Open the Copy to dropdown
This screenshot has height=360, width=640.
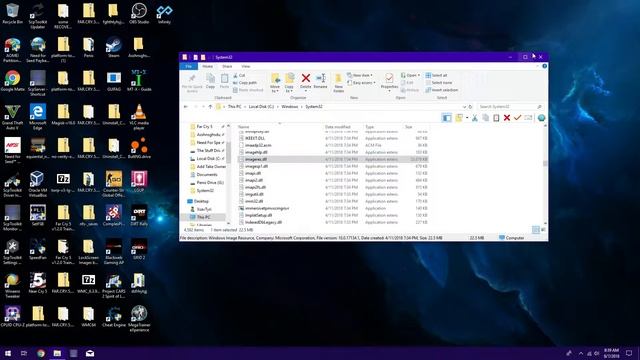tap(289, 83)
